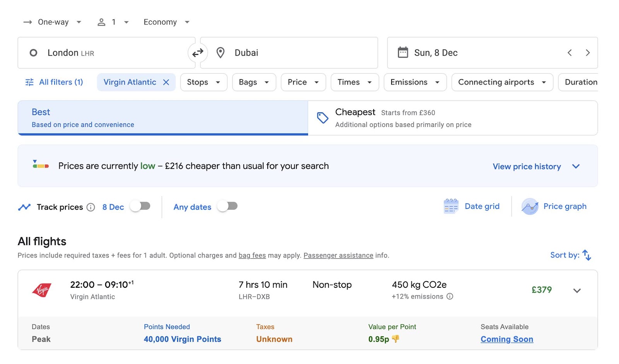Click the Non-stop label
Viewport: 619px width, 364px height.
pyautogui.click(x=332, y=285)
